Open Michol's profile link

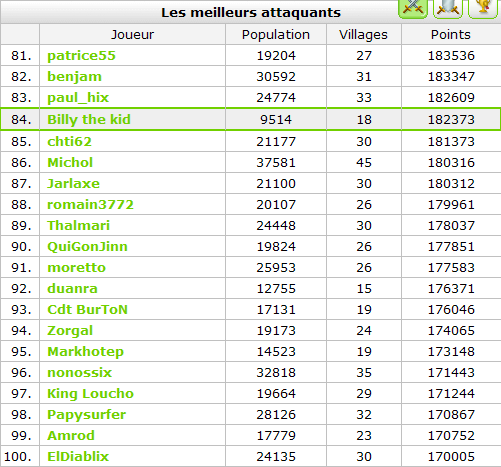tap(70, 162)
